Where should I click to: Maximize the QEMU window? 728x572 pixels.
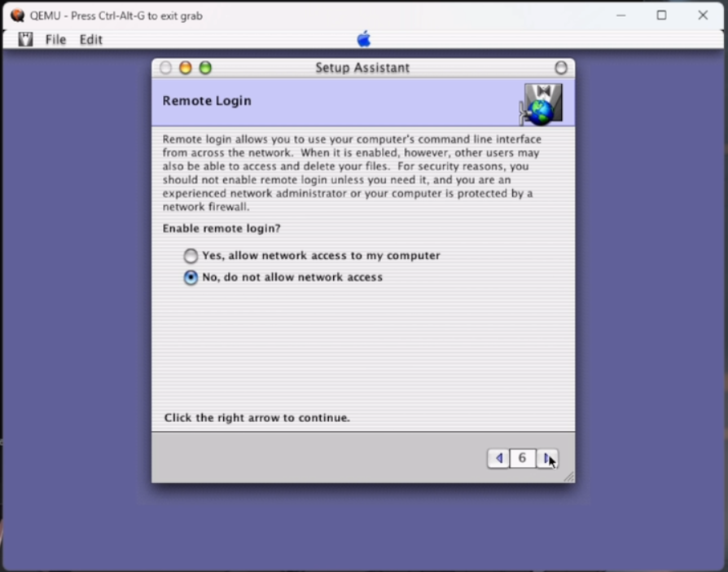(x=661, y=15)
